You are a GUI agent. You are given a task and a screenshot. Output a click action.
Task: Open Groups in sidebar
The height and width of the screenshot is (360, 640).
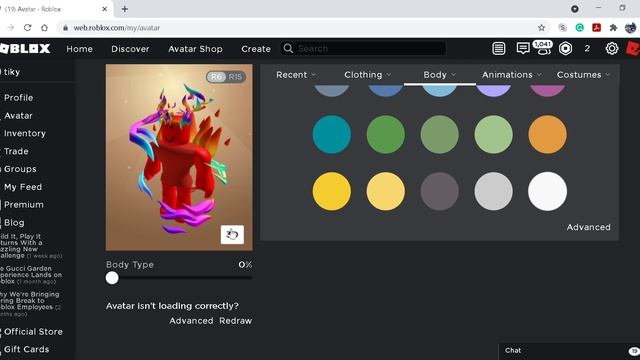point(20,169)
